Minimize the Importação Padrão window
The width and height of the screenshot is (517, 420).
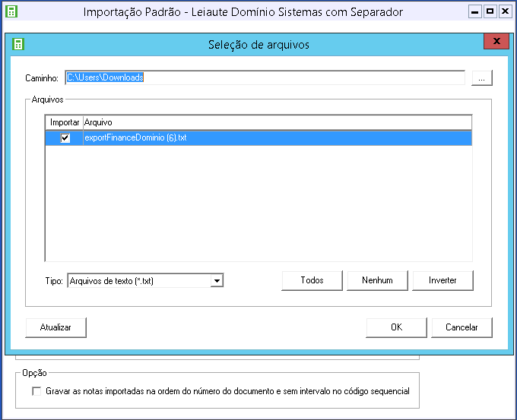coord(474,12)
